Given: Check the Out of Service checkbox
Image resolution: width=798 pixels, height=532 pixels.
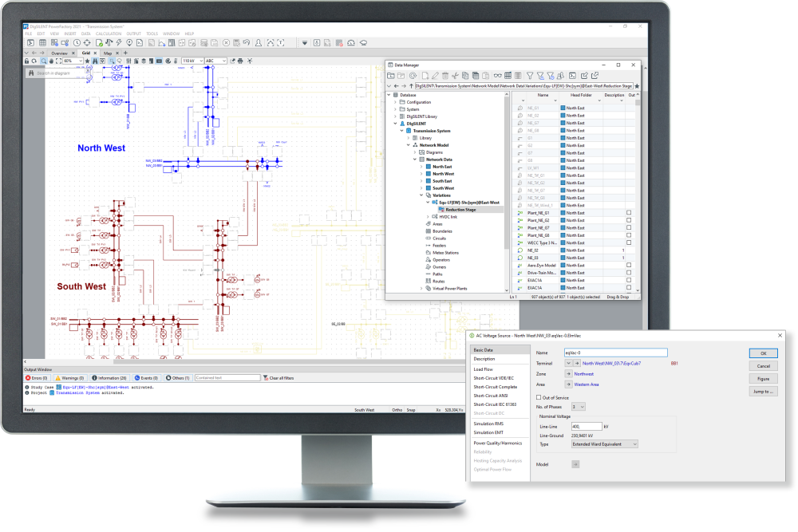Looking at the screenshot, I should (x=539, y=398).
